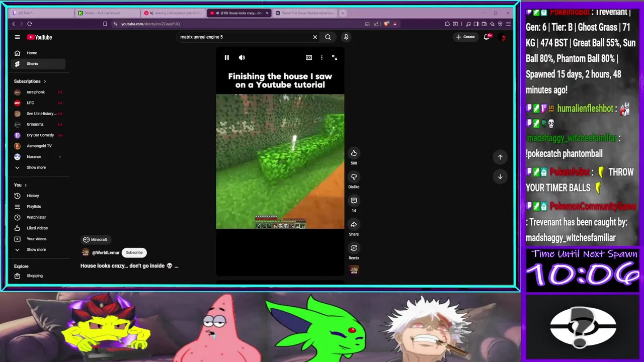Switch to the relaxing atmospheric phonk tab
The image size is (644, 362).
(174, 13)
